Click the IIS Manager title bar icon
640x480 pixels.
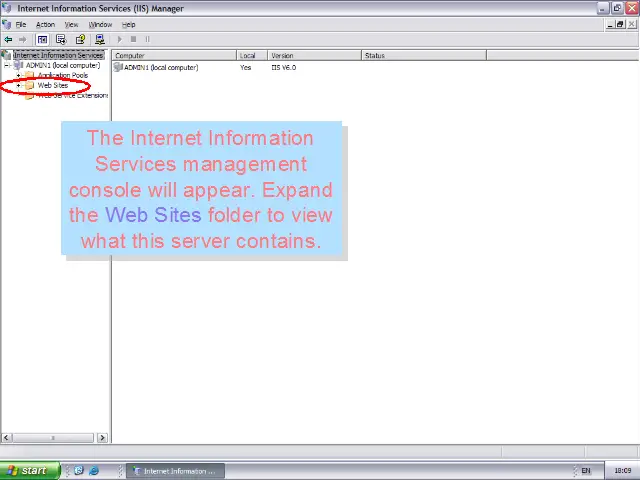click(x=6, y=8)
